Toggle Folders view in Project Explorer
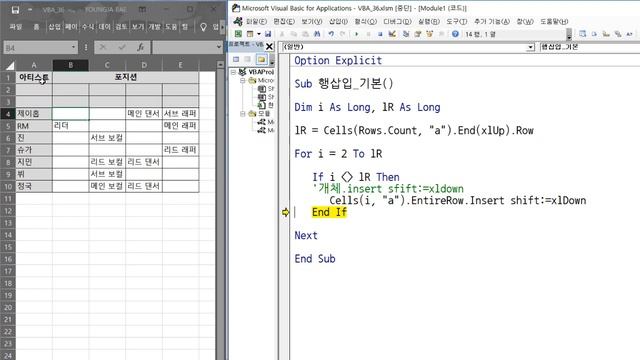The height and width of the screenshot is (360, 640). click(261, 60)
